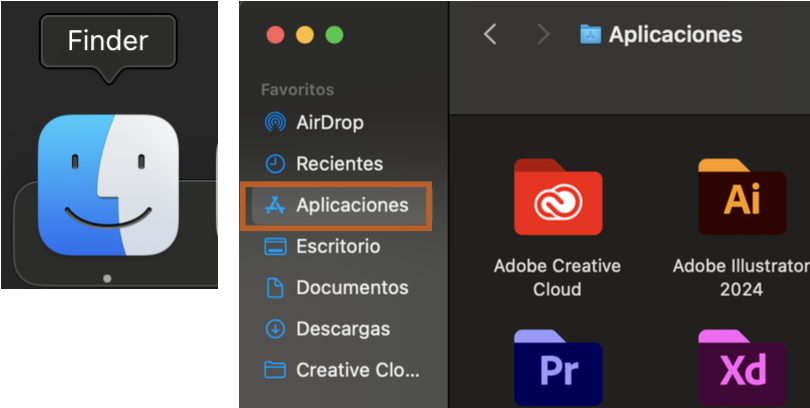Open Recientes in the Finder sidebar
This screenshot has width=810, height=408.
click(x=339, y=164)
